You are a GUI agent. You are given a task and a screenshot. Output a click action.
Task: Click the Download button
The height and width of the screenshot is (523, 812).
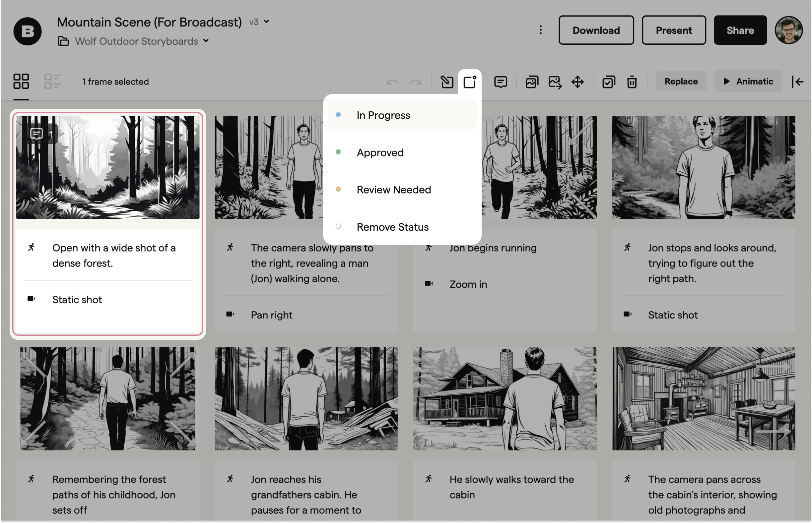pos(596,30)
